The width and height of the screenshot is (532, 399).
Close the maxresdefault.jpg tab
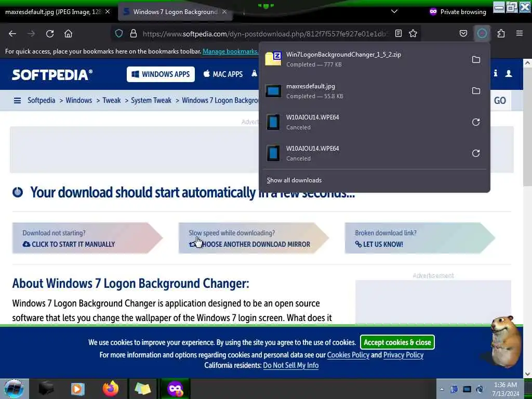point(108,11)
